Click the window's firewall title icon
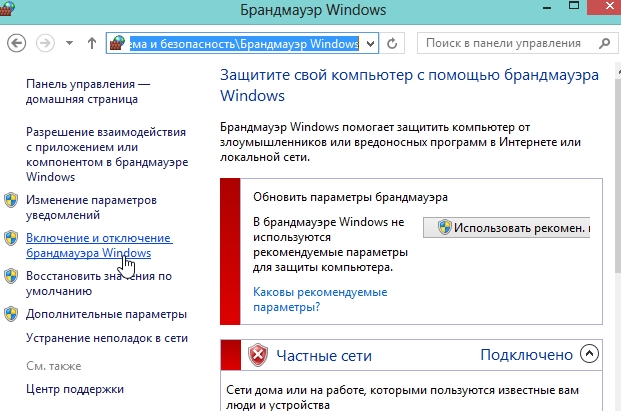The height and width of the screenshot is (411, 621). tap(6, 9)
